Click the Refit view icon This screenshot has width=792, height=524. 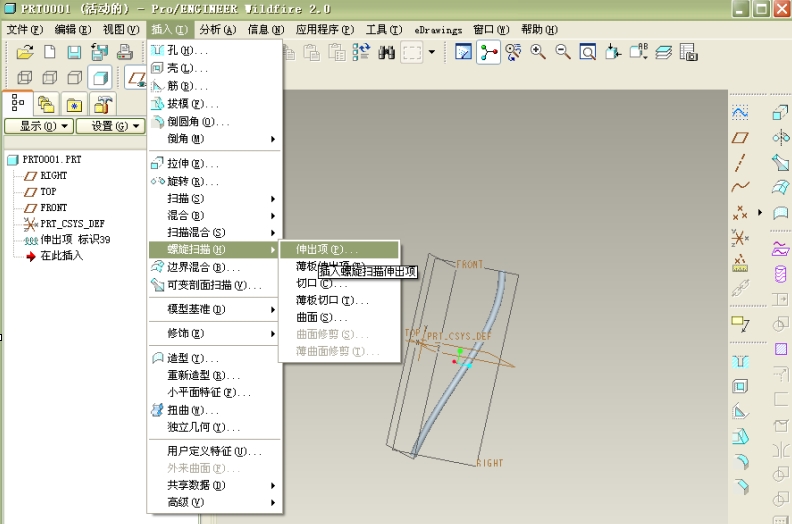tap(587, 52)
